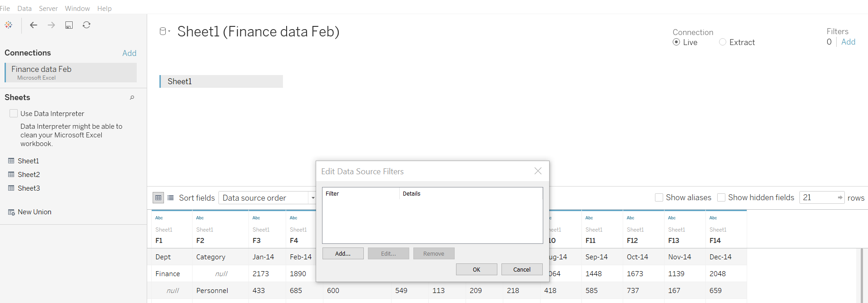Open the Data menu
The height and width of the screenshot is (303, 868).
point(25,8)
